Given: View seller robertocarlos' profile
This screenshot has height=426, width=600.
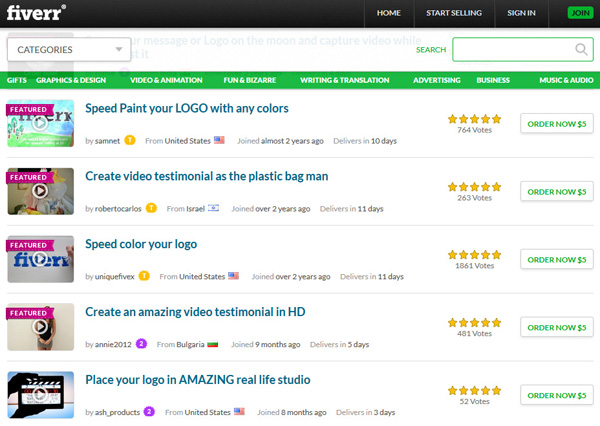Looking at the screenshot, I should pyautogui.click(x=118, y=209).
